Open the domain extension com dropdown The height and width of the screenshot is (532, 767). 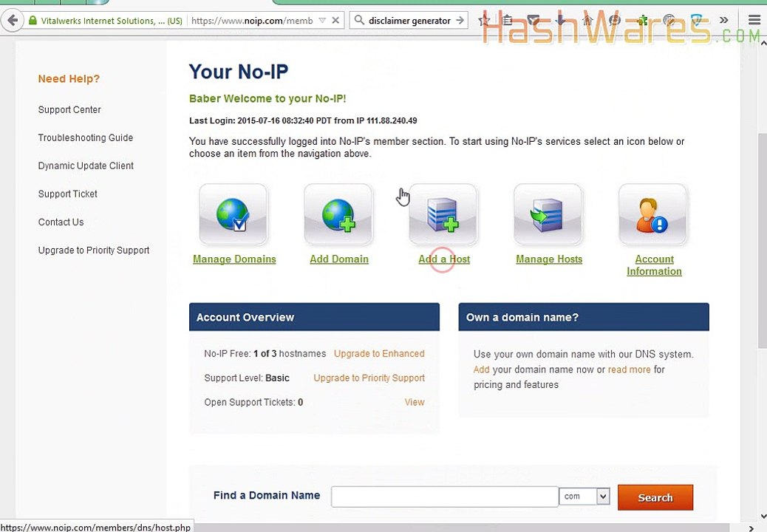[x=584, y=497]
